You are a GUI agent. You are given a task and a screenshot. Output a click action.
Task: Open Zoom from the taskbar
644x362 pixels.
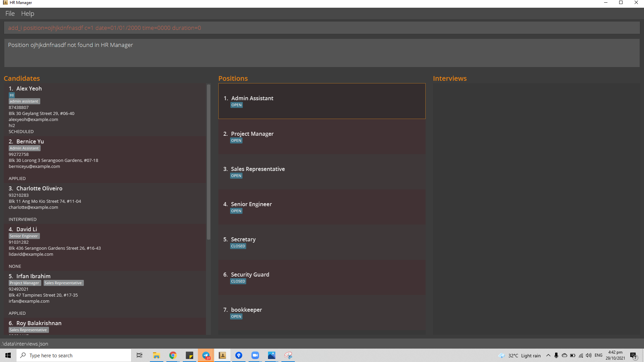tap(255, 355)
